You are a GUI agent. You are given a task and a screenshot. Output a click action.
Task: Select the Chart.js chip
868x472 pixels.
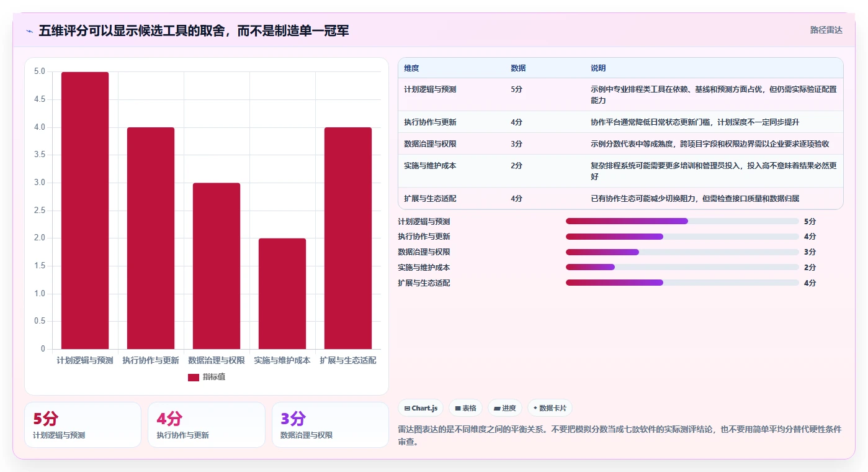[x=421, y=408]
